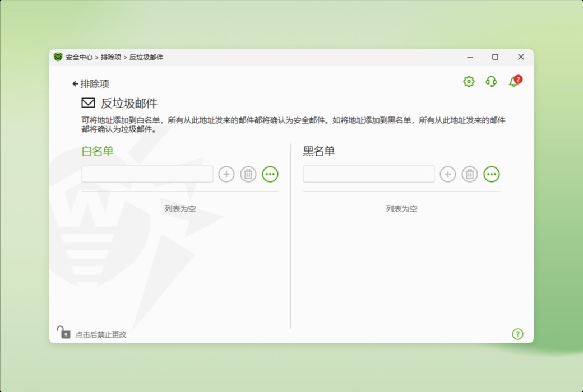Open technical support via headset icon
Image resolution: width=583 pixels, height=392 pixels.
(491, 81)
